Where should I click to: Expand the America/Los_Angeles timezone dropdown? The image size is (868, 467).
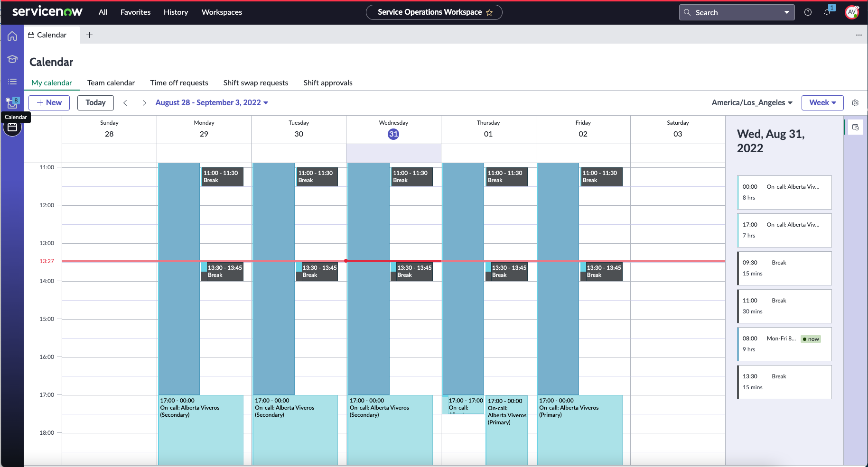point(752,102)
